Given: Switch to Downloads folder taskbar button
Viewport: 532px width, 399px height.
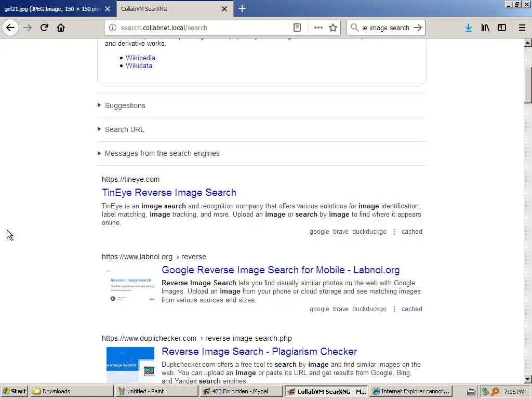Looking at the screenshot, I should coord(72,391).
